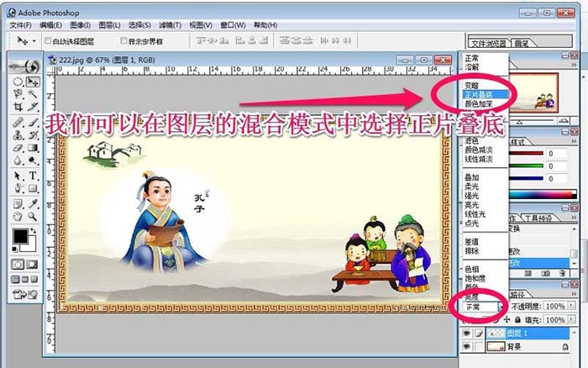Image resolution: width=588 pixels, height=368 pixels.
Task: Reset default foreground and background colors
Action: pos(15,249)
